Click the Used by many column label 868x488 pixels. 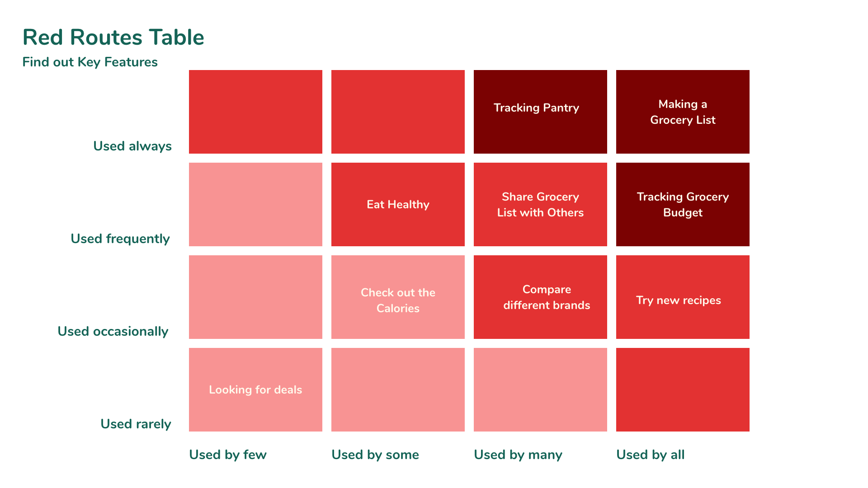coord(518,455)
